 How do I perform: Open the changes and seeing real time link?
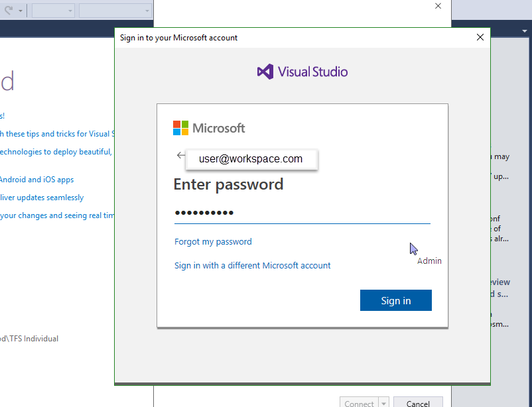tap(57, 215)
